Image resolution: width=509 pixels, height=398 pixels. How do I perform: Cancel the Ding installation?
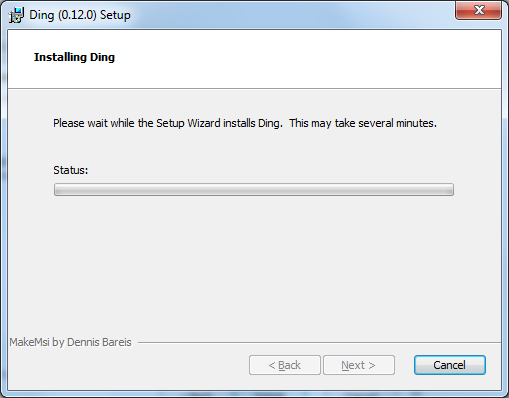click(x=450, y=365)
